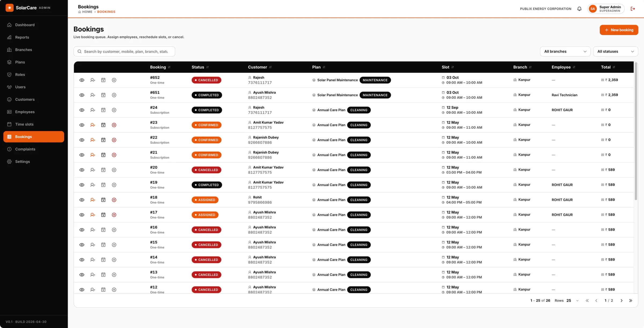Image resolution: width=644 pixels, height=328 pixels.
Task: Open Complaints section
Action: [34, 149]
